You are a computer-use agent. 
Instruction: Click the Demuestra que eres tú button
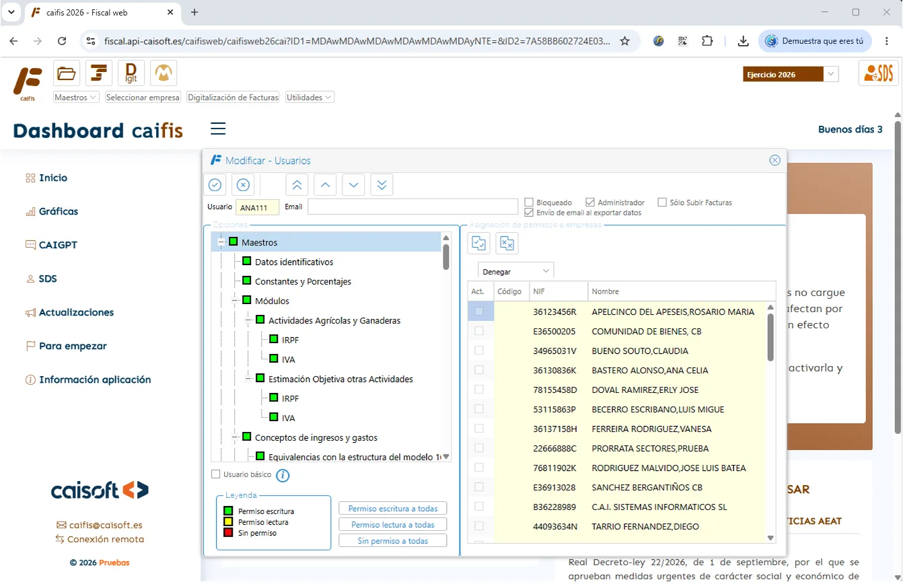(x=815, y=41)
